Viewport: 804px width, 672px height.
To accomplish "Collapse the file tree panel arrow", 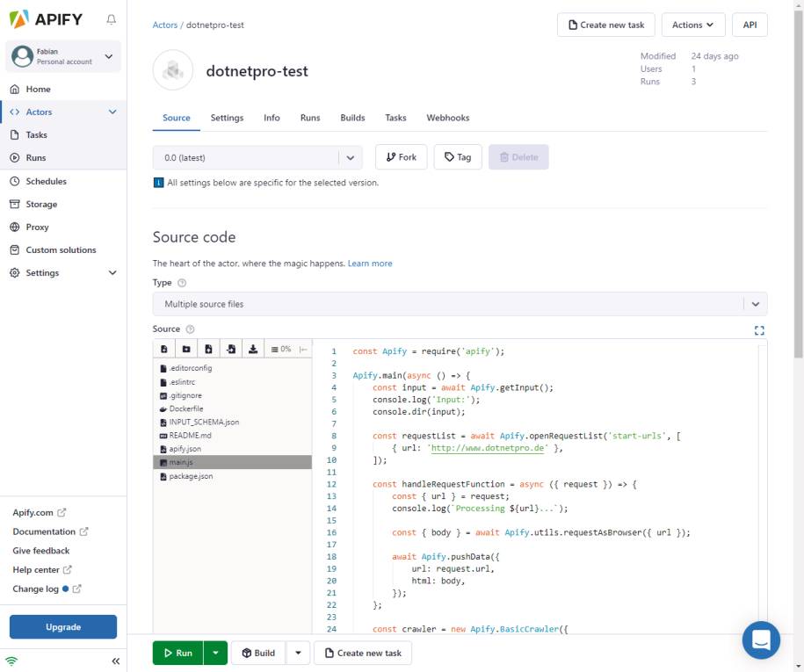I will coord(303,349).
